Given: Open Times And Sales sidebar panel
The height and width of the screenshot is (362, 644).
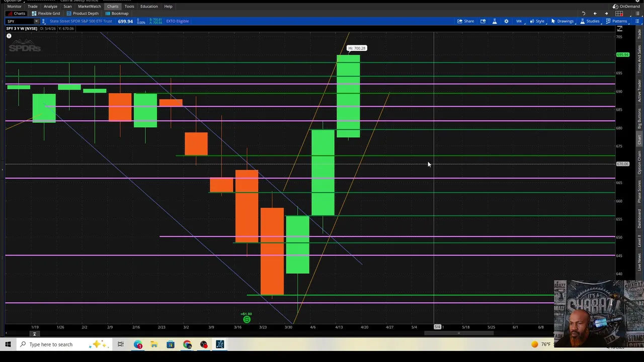Looking at the screenshot, I should pyautogui.click(x=640, y=58).
